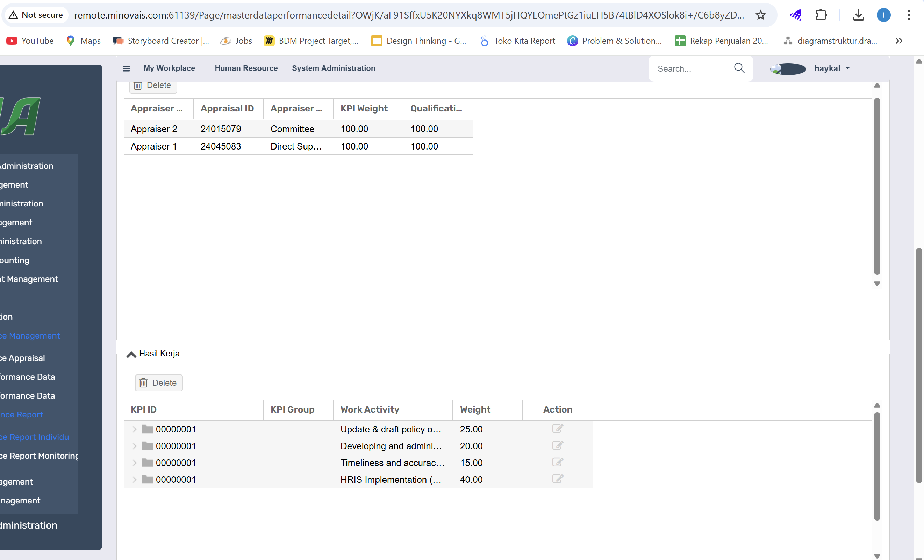Click the hamburger menu icon
The height and width of the screenshot is (560, 924).
pyautogui.click(x=126, y=68)
